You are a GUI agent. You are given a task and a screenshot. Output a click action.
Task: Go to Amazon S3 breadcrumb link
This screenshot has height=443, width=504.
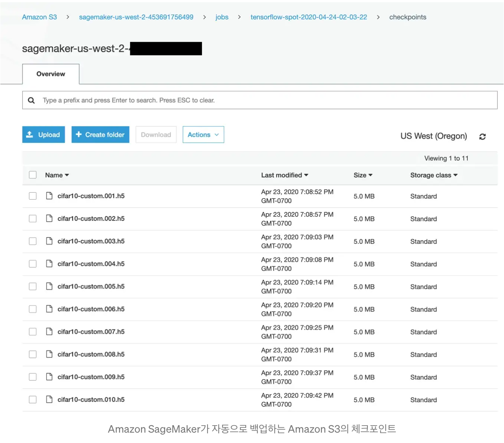point(40,17)
